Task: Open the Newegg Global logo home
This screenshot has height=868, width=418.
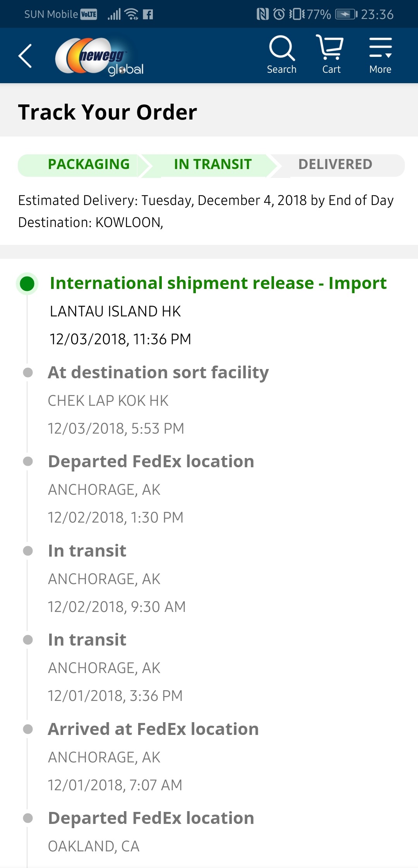Action: tap(100, 56)
